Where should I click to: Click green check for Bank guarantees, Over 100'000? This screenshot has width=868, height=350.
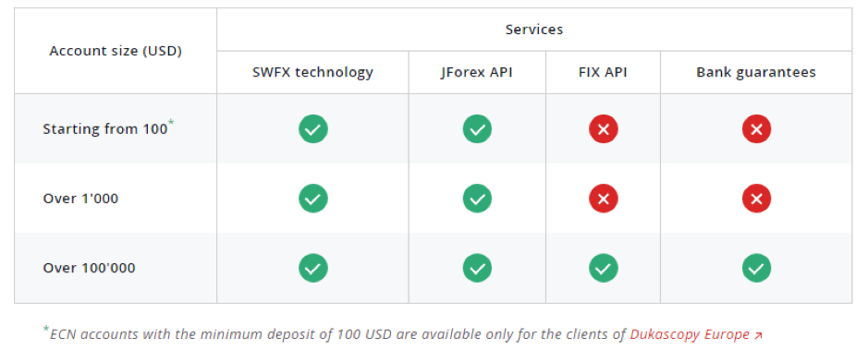pos(757,268)
